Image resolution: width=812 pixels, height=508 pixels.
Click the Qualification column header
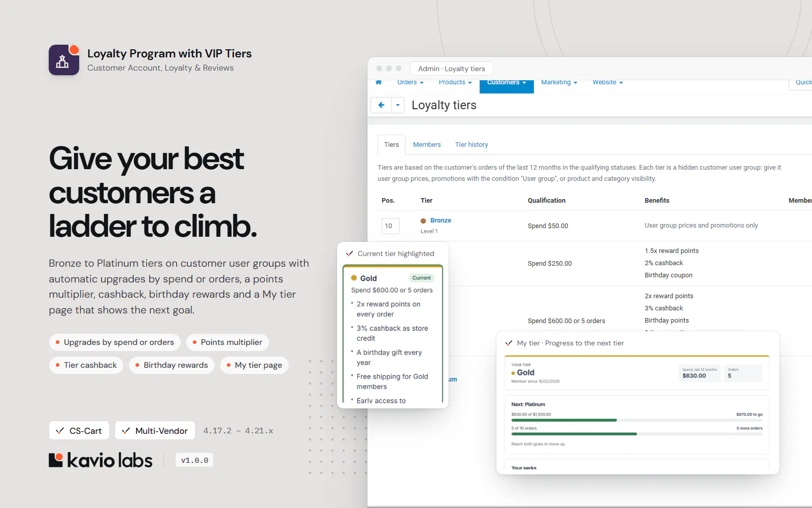547,201
